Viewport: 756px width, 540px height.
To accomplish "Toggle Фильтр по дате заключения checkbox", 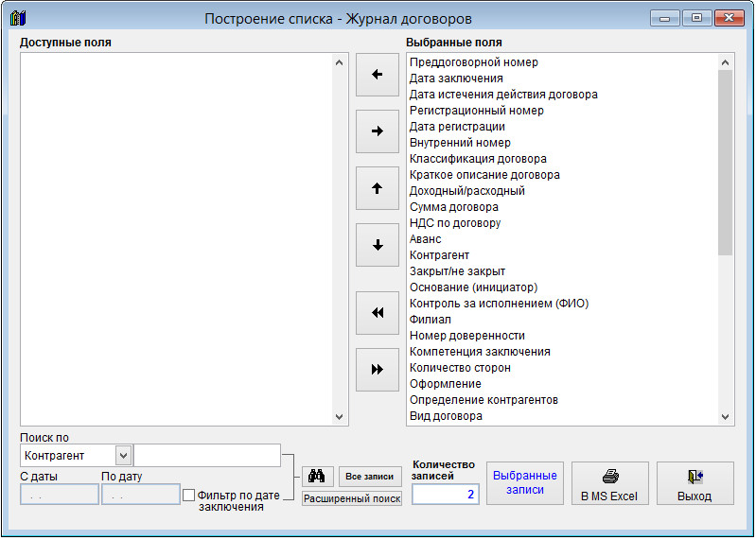I will tap(189, 496).
